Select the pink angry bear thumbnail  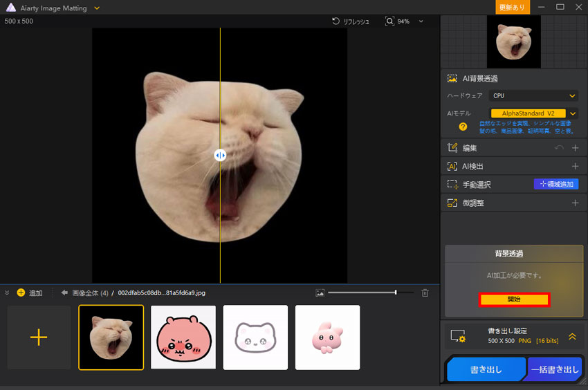[183, 337]
